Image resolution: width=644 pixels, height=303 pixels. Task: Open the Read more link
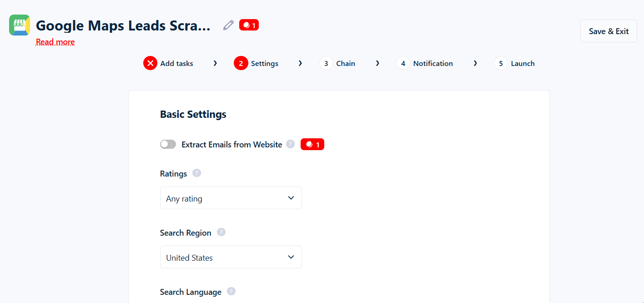(x=55, y=42)
